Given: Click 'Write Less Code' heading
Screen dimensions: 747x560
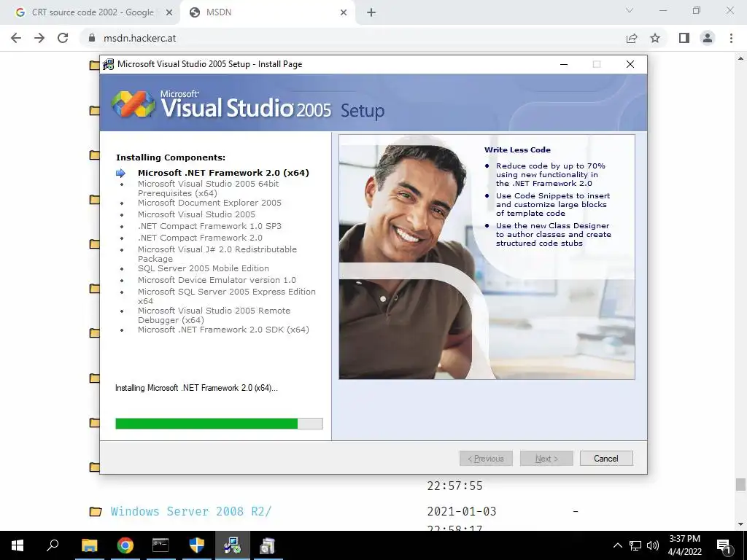Looking at the screenshot, I should click(x=517, y=149).
